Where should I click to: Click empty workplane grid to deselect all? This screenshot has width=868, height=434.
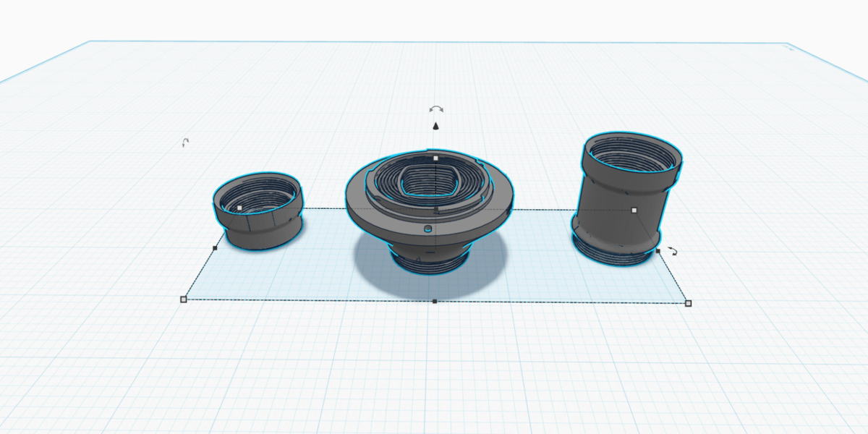tap(434, 369)
